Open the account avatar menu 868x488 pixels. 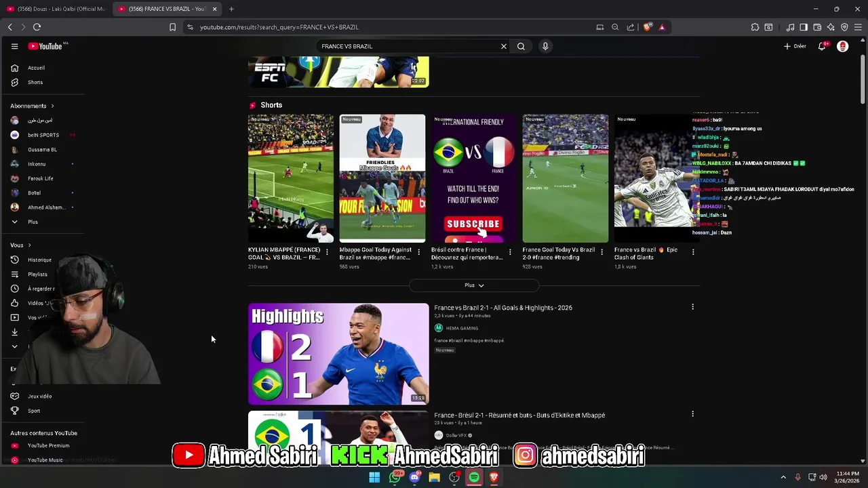point(843,46)
